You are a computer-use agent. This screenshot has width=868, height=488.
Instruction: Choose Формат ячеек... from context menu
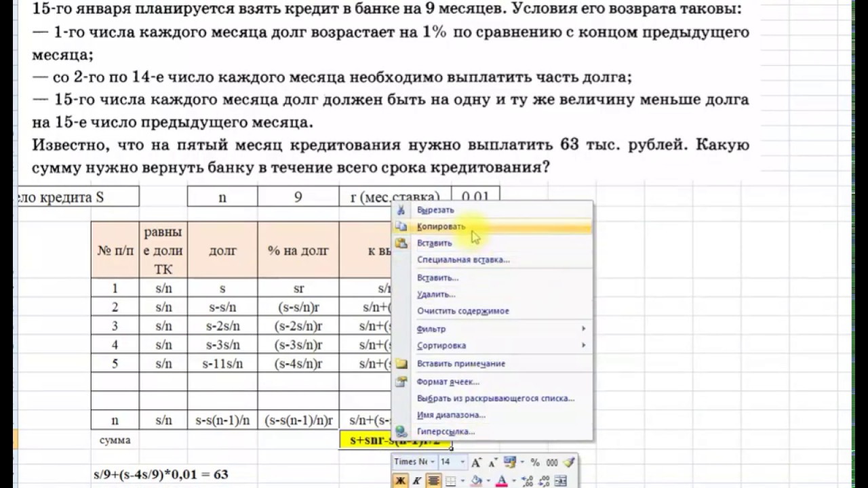492,382
